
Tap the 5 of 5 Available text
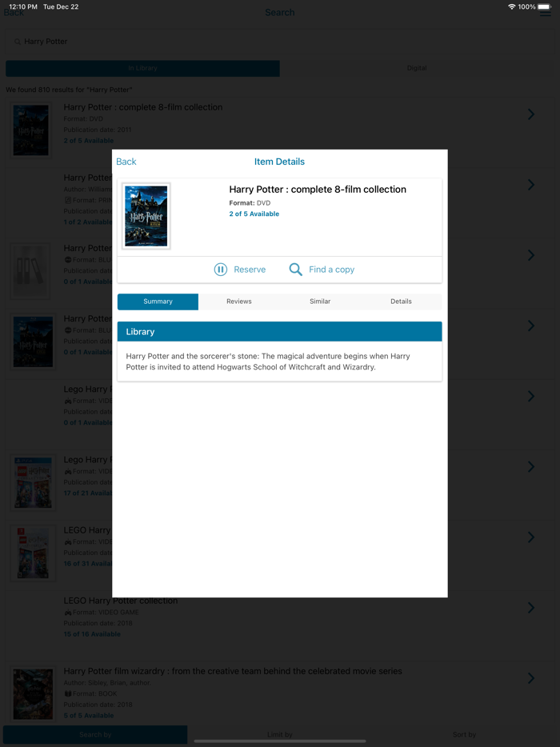[x=89, y=716]
